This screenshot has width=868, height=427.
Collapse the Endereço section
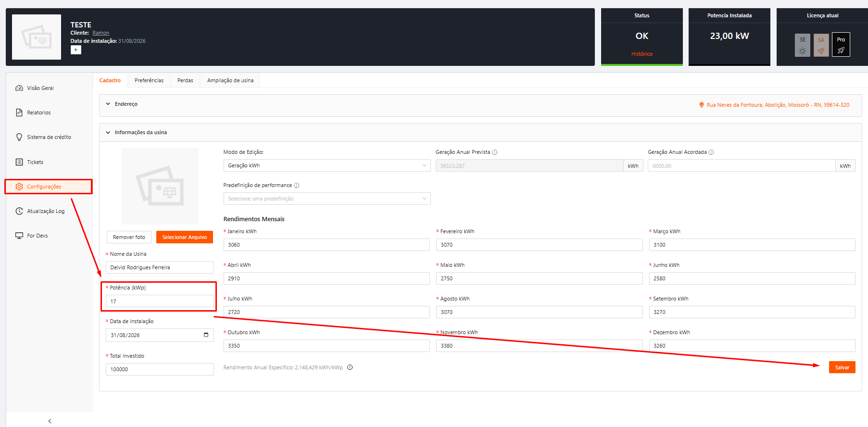(108, 104)
